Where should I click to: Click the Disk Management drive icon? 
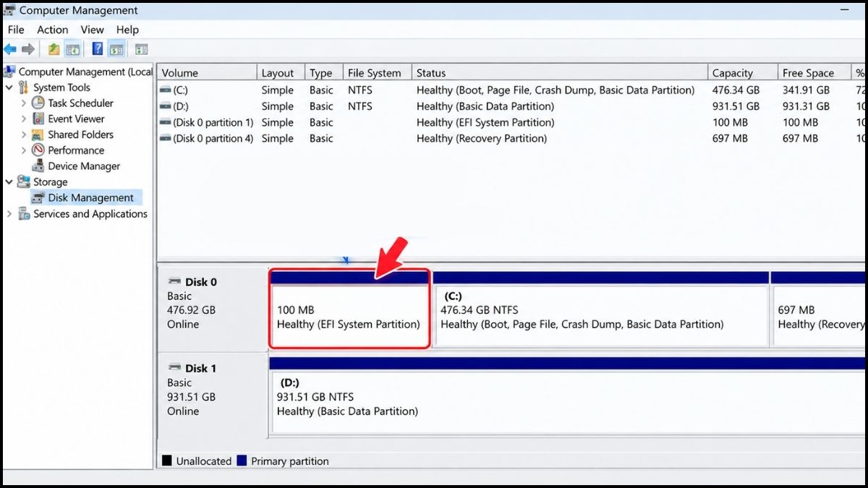[x=38, y=198]
